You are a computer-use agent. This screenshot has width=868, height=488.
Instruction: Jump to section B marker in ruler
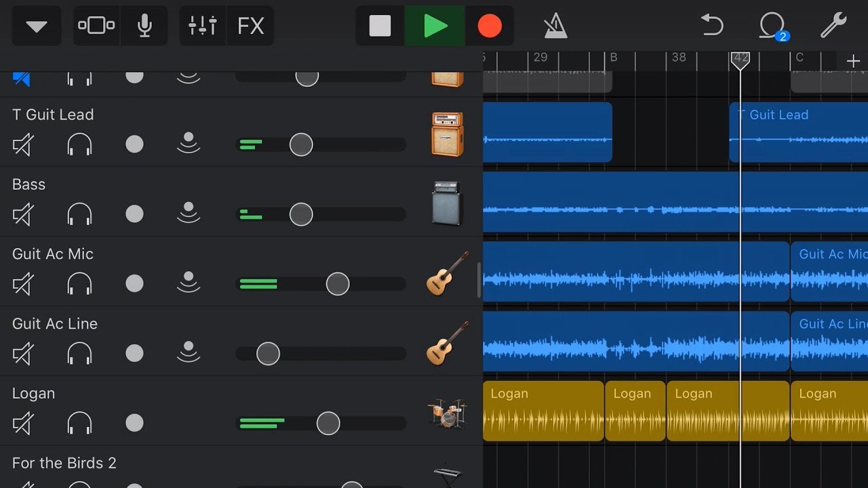[x=614, y=58]
